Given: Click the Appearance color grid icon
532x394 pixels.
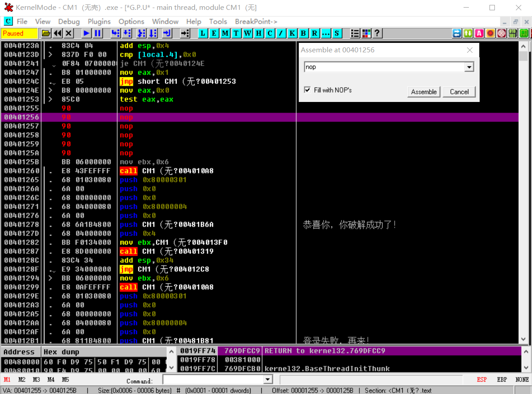Looking at the screenshot, I should [366, 33].
